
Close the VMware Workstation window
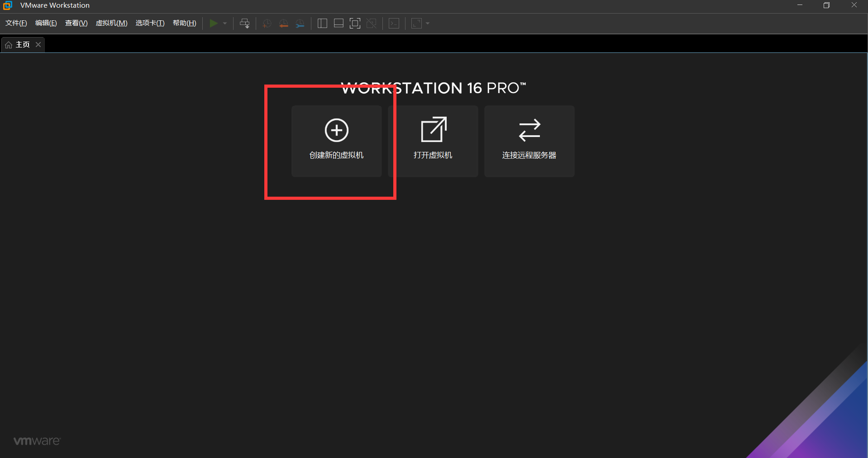[854, 5]
